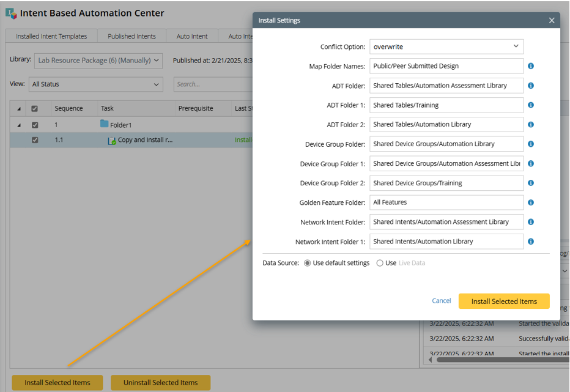The width and height of the screenshot is (570, 392).
Task: Toggle the header select-all checkbox
Action: tap(35, 109)
